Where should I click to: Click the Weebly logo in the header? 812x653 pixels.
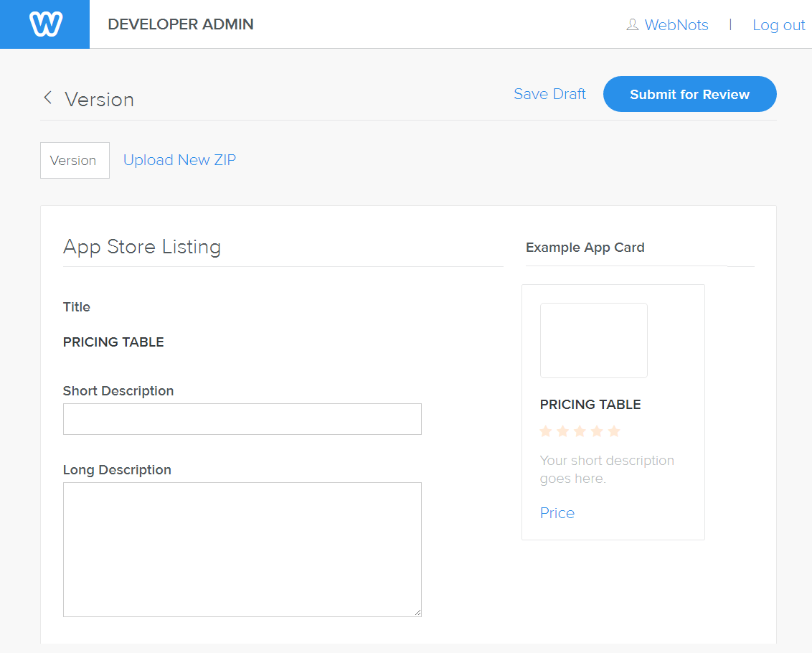[45, 24]
